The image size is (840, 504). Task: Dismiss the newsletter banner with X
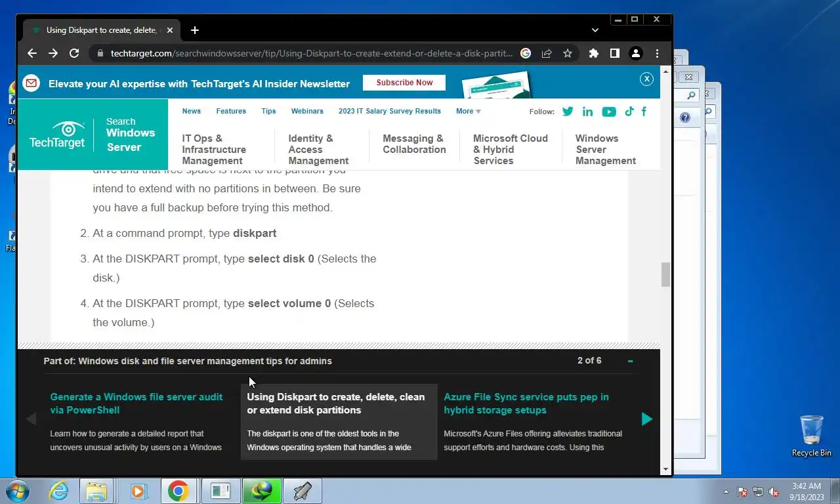click(x=646, y=79)
